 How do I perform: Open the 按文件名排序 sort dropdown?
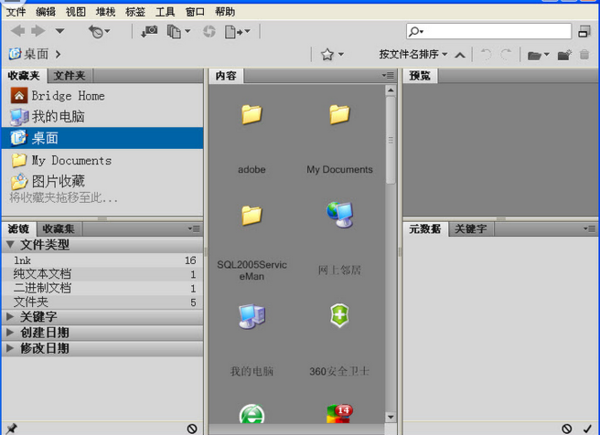pos(413,54)
